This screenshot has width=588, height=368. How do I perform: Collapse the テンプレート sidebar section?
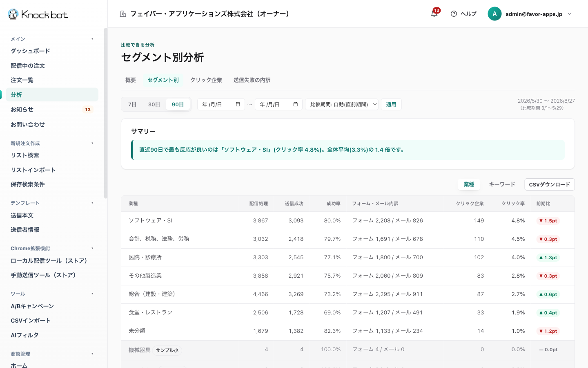point(92,203)
